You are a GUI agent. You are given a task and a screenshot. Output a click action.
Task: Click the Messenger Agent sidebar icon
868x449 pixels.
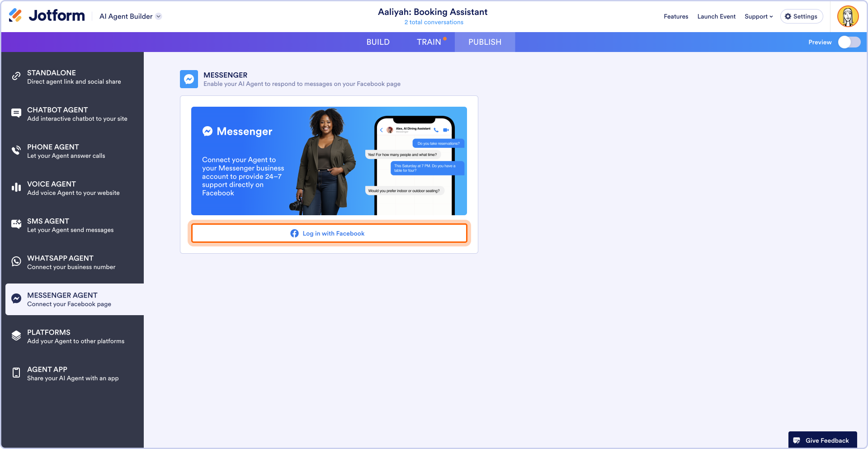pyautogui.click(x=16, y=298)
